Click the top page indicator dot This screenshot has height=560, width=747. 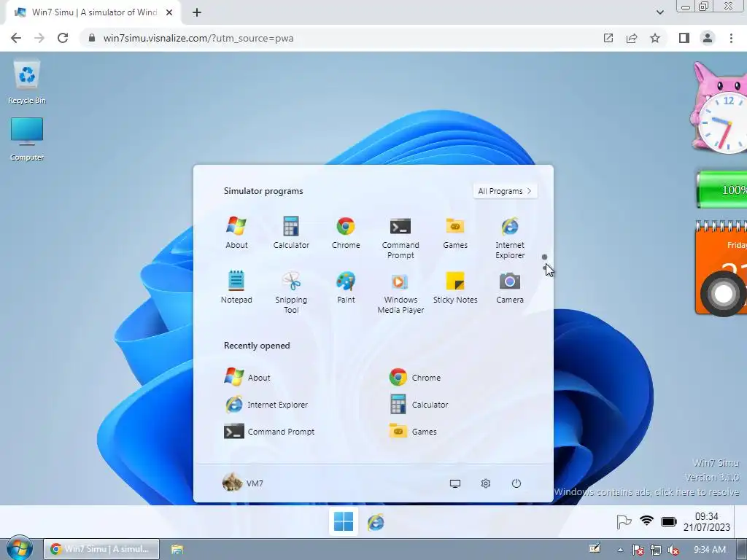(544, 257)
